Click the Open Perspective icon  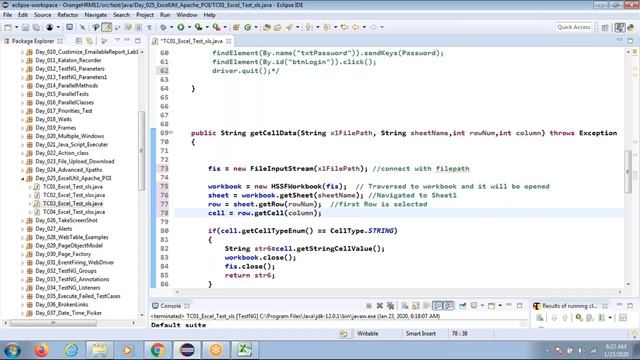[x=605, y=27]
